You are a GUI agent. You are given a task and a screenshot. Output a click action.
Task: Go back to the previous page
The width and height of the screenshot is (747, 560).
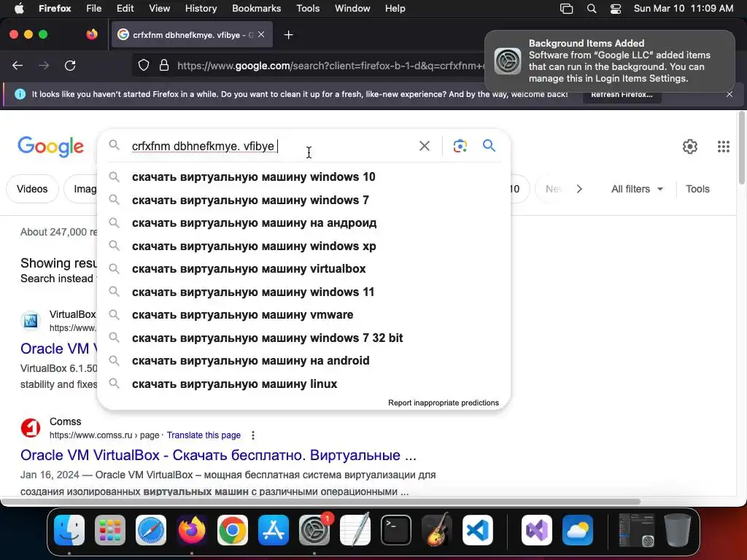click(18, 65)
